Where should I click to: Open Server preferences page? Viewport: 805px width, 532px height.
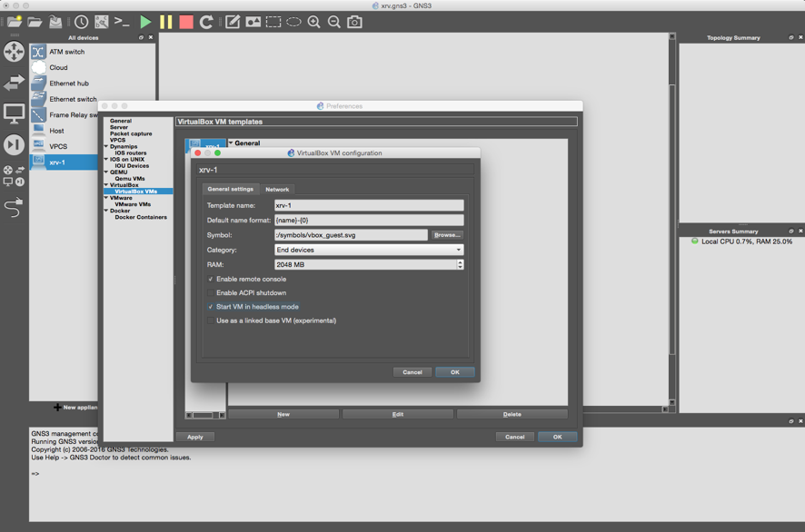coord(119,127)
